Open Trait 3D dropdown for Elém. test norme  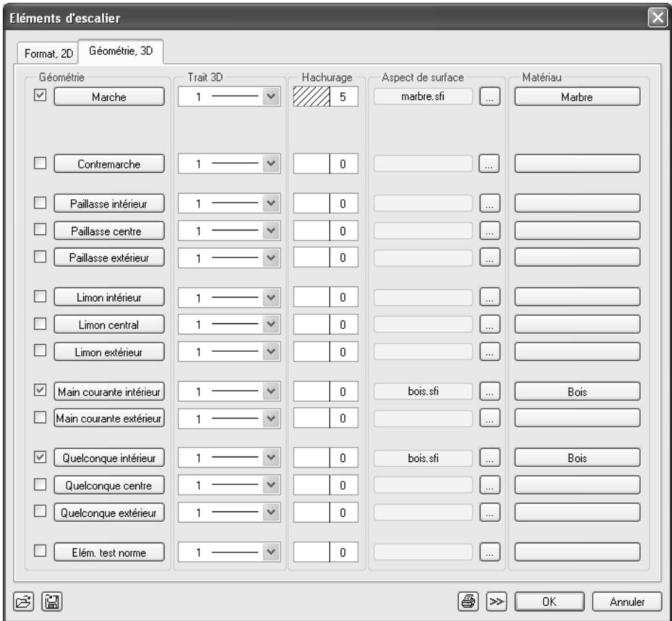[x=271, y=552]
